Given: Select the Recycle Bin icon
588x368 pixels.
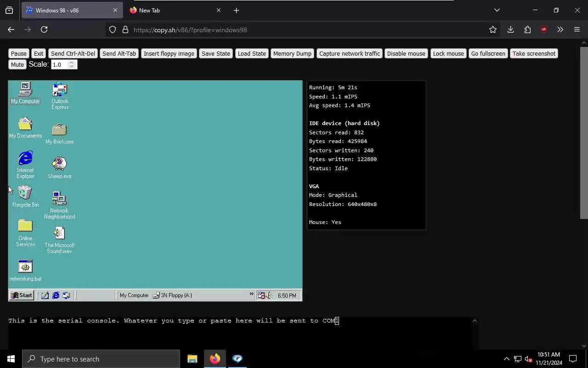Looking at the screenshot, I should (x=25, y=196).
